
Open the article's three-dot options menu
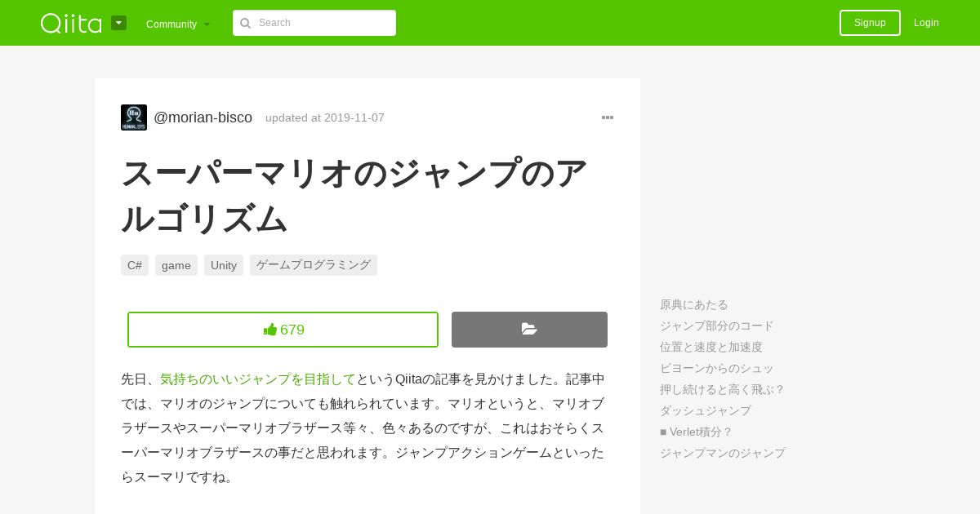[x=608, y=117]
